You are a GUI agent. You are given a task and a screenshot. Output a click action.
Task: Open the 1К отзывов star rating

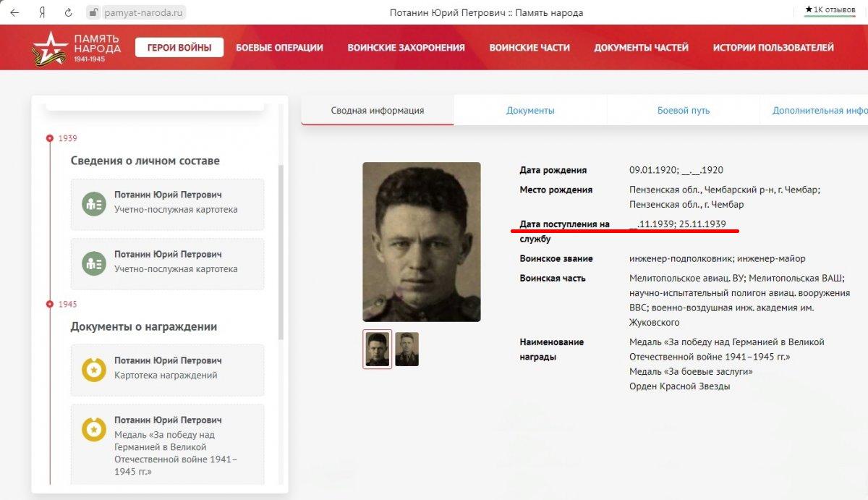[830, 9]
